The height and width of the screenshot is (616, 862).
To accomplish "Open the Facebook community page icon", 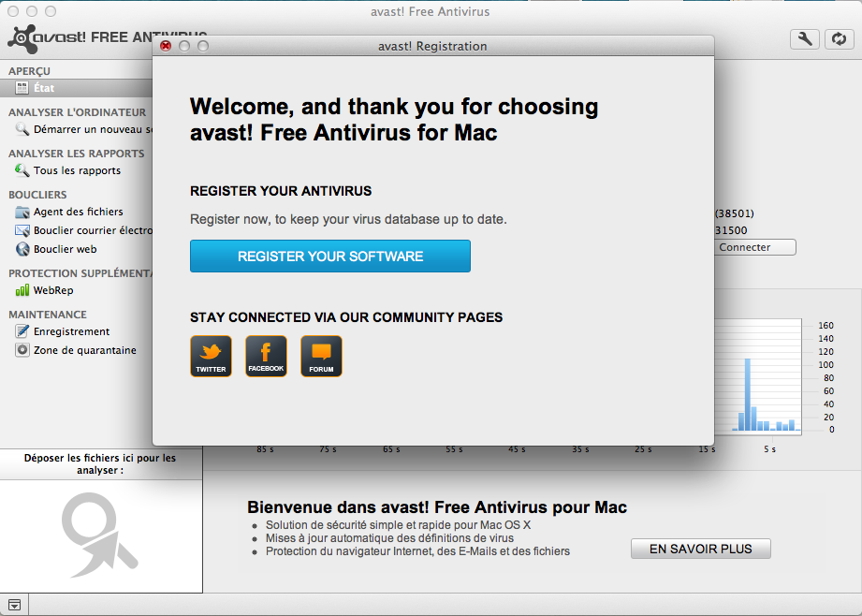I will [266, 357].
